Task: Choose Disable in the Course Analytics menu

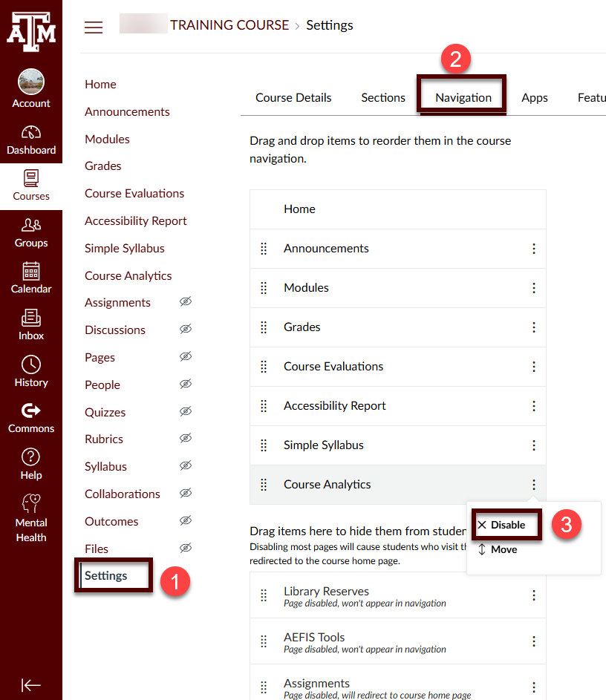Action: click(507, 525)
